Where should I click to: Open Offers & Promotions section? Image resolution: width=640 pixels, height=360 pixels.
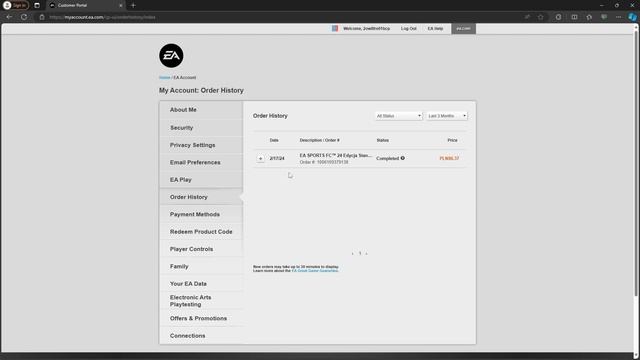tap(201, 318)
